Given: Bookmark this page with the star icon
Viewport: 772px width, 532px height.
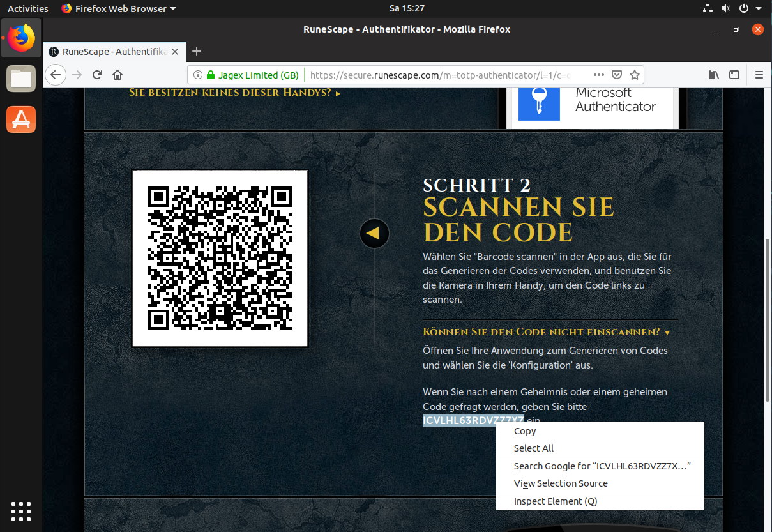Looking at the screenshot, I should click(x=634, y=75).
